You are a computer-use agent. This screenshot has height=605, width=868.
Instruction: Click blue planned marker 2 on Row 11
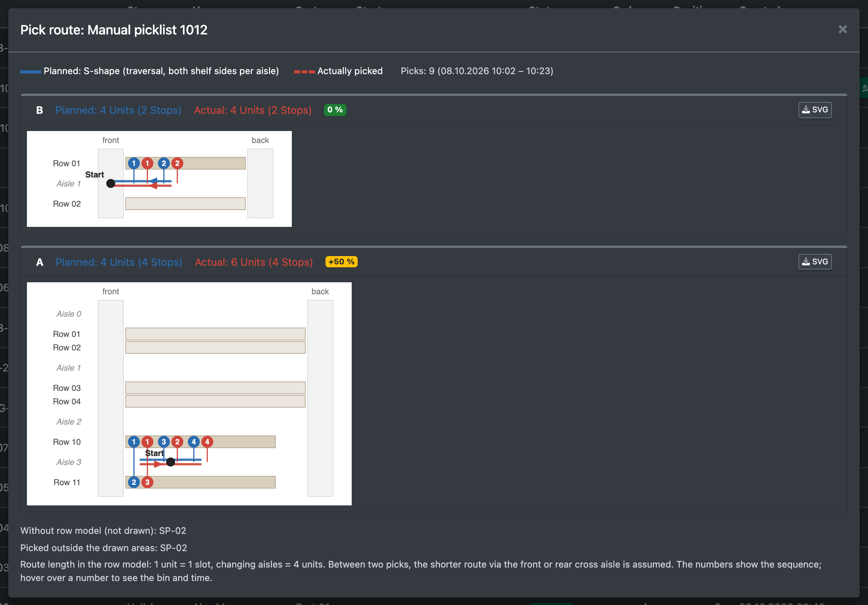[x=134, y=483]
